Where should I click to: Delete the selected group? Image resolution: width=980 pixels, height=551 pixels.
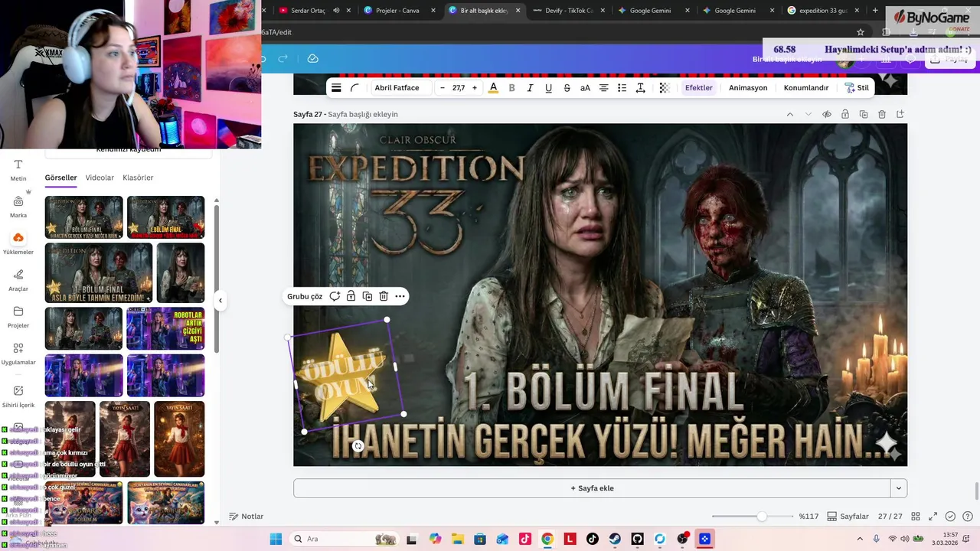click(384, 296)
